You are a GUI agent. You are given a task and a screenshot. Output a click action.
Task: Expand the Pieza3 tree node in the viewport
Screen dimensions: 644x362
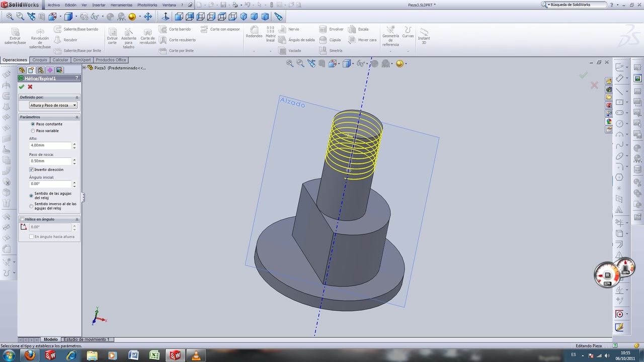tap(85, 67)
